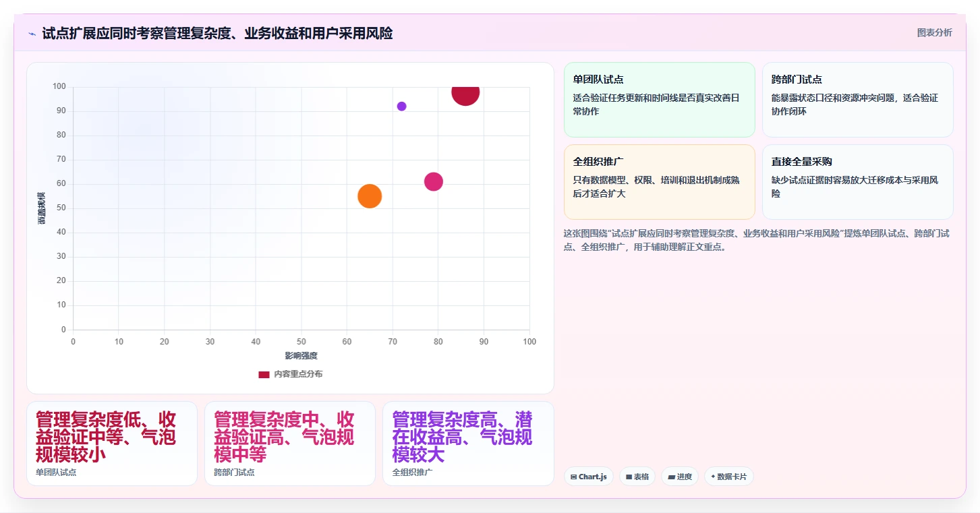Open the 全组织推广 orange info card
The width and height of the screenshot is (980, 513).
pyautogui.click(x=660, y=182)
